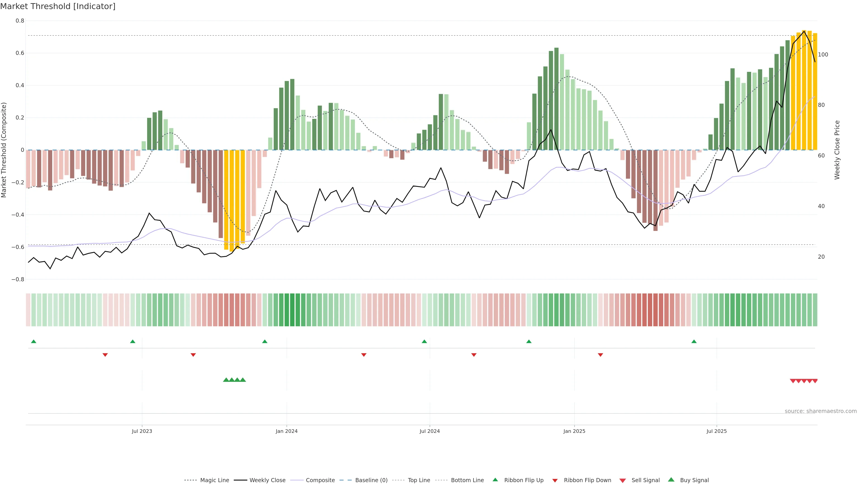Image resolution: width=868 pixels, height=488 pixels.
Task: Click the leftmost green Buy Signal triangle
Action: coord(226,380)
